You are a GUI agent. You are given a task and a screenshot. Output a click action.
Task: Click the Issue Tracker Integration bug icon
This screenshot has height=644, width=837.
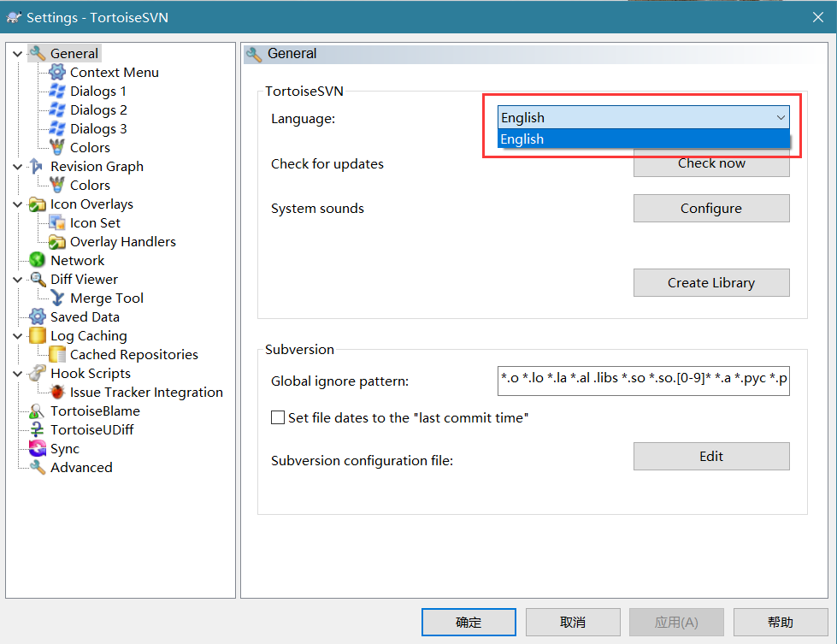pyautogui.click(x=57, y=392)
